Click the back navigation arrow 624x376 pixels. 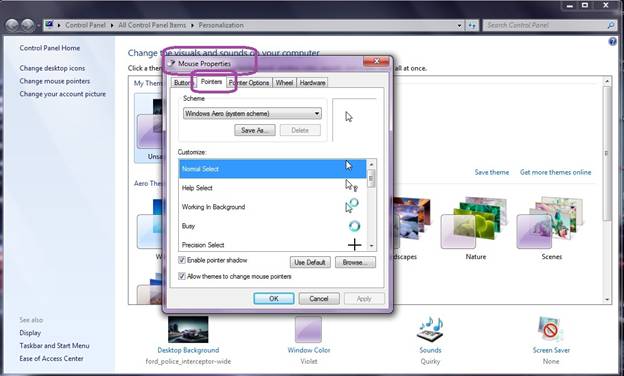tap(13, 25)
